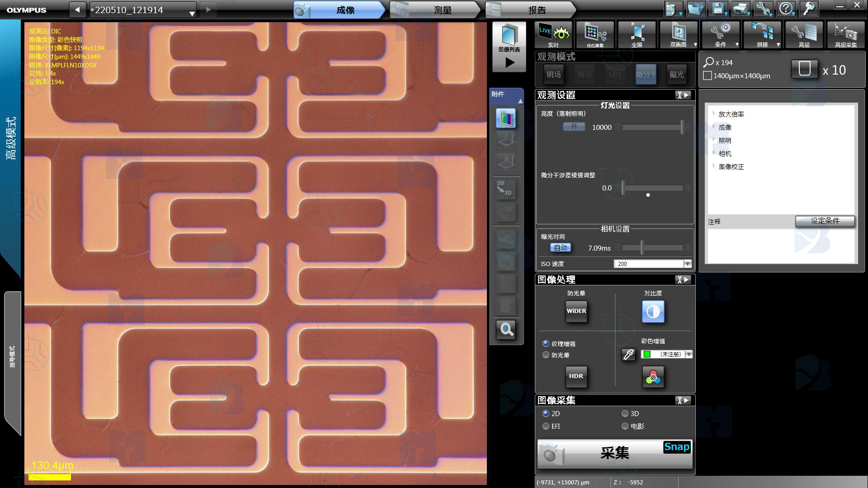Click the color eyedropper picker icon
This screenshot has width=868, height=488.
point(628,355)
